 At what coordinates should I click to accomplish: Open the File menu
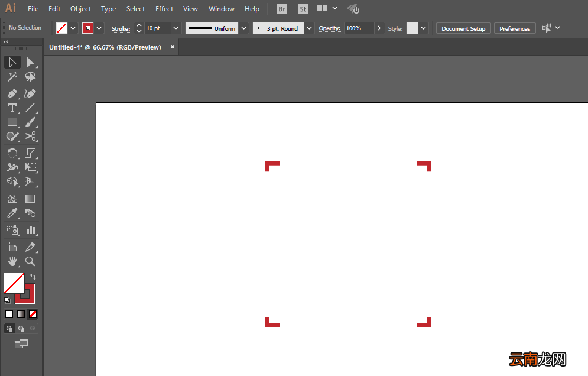pos(33,9)
